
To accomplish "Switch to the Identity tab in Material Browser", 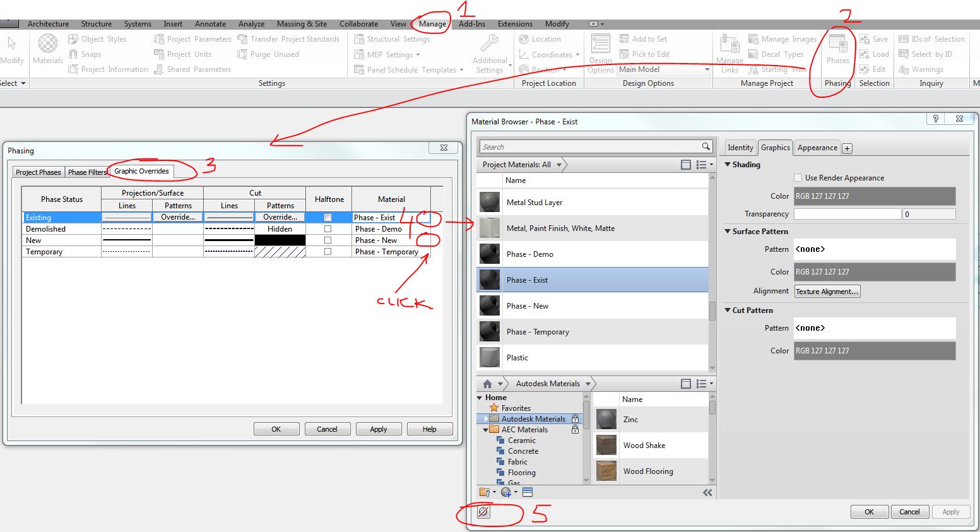I will pyautogui.click(x=740, y=148).
